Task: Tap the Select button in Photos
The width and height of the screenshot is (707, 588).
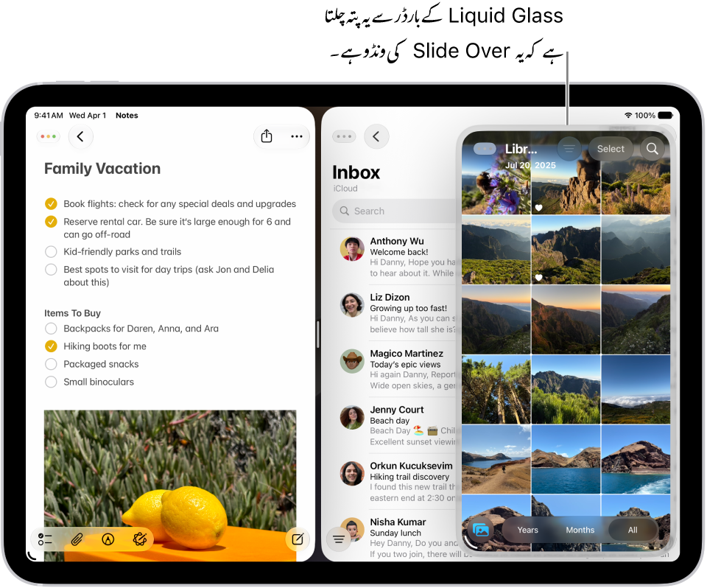Action: point(611,148)
